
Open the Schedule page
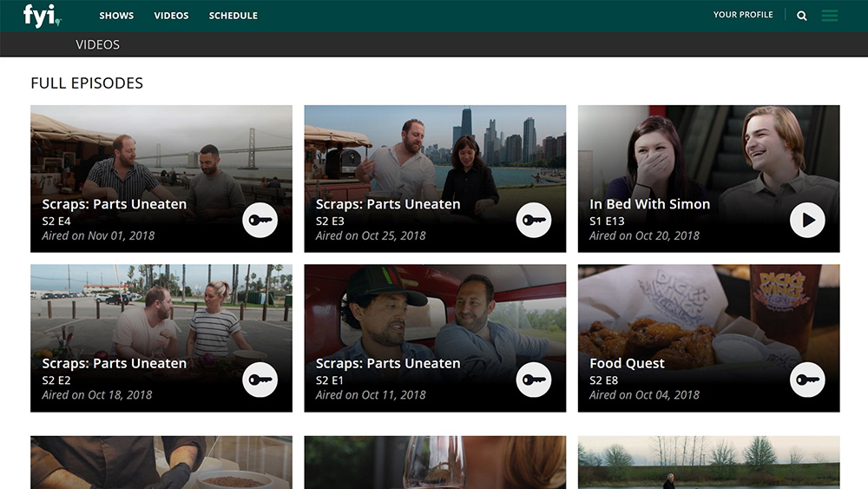coord(233,16)
